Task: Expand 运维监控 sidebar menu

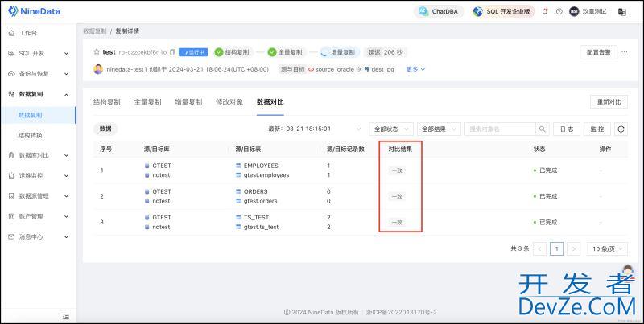Action: click(39, 176)
